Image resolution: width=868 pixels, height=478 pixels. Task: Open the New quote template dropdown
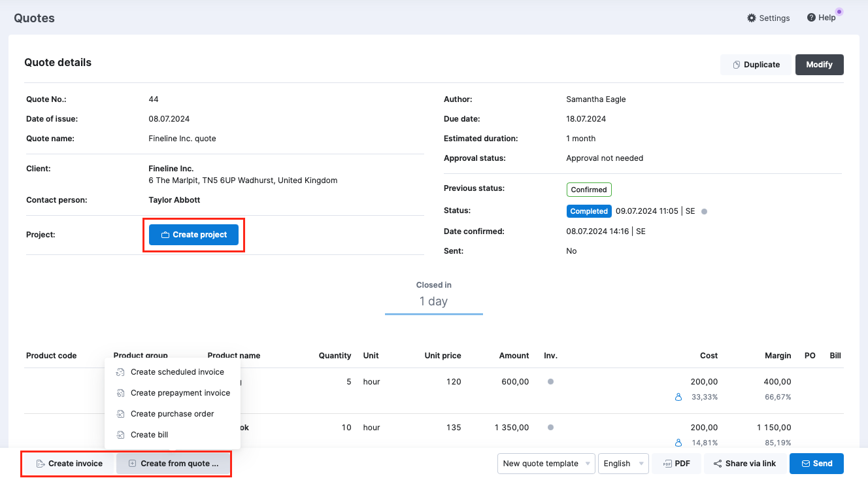[x=546, y=464]
